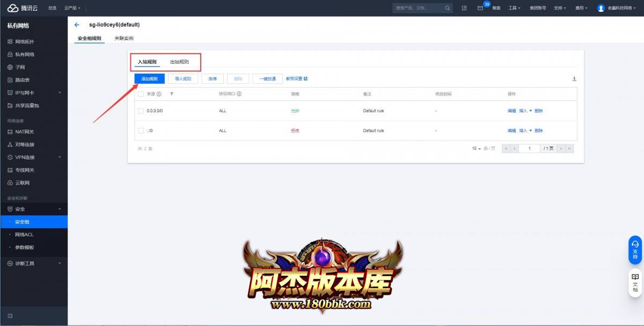Click the info icon next to 来源

tap(159, 94)
